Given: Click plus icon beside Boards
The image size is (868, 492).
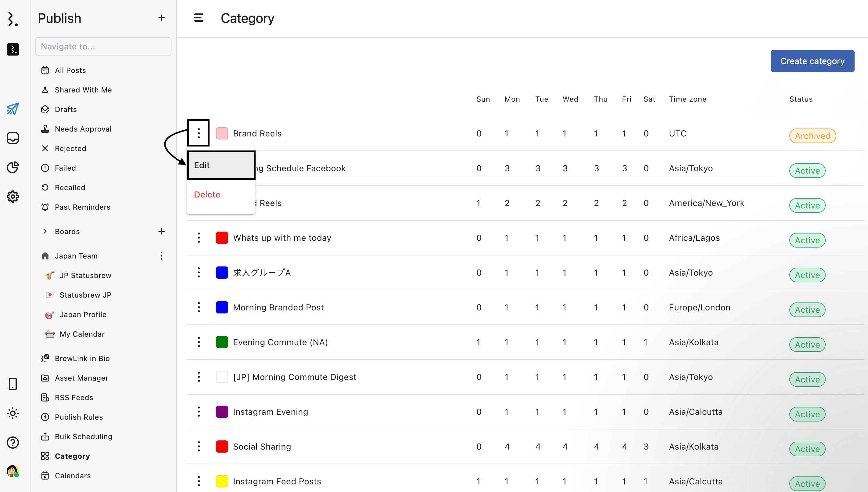Looking at the screenshot, I should click(x=161, y=231).
